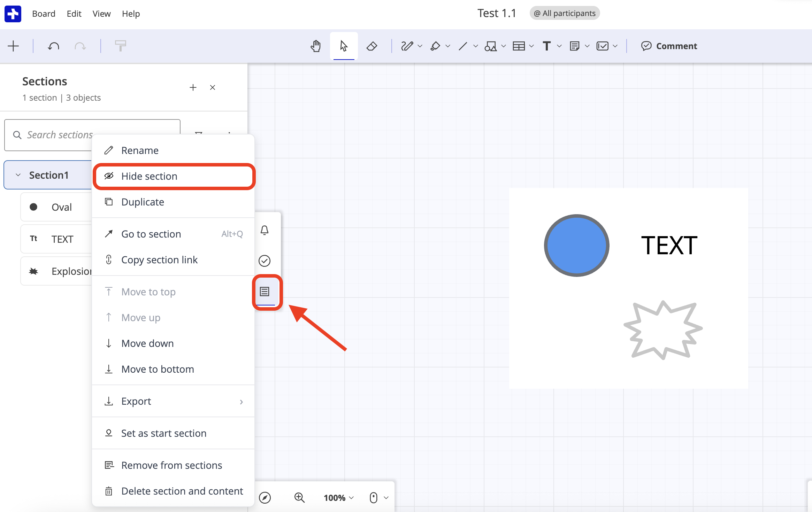Image resolution: width=812 pixels, height=512 pixels.
Task: Click the compass navigation icon
Action: pyautogui.click(x=265, y=498)
